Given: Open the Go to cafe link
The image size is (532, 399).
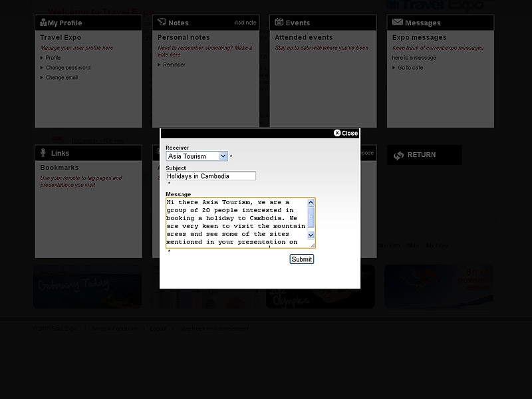Looking at the screenshot, I should pyautogui.click(x=410, y=68).
